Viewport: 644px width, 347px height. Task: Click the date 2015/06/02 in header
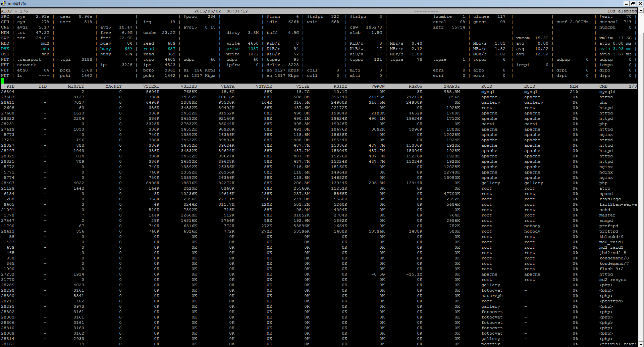point(208,11)
